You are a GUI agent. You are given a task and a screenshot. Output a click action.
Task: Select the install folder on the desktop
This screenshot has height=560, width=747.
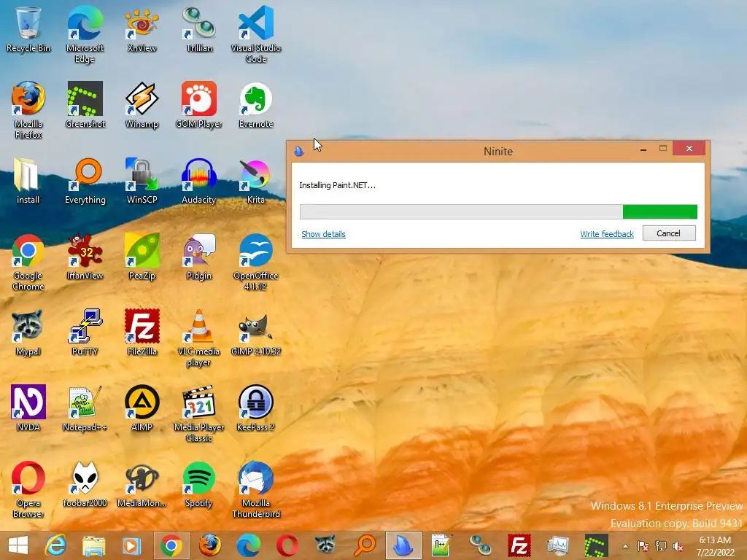point(28,181)
